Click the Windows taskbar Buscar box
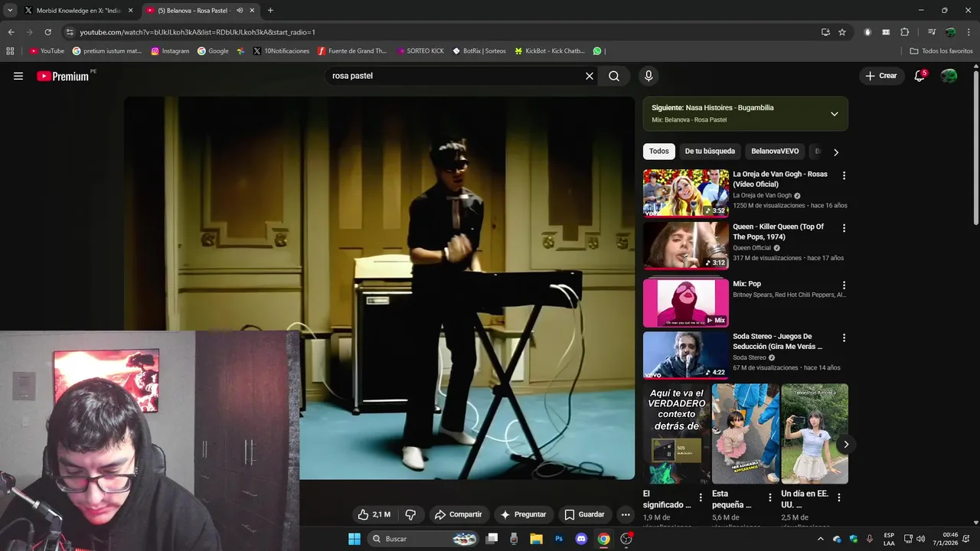The image size is (980, 551). [x=423, y=539]
